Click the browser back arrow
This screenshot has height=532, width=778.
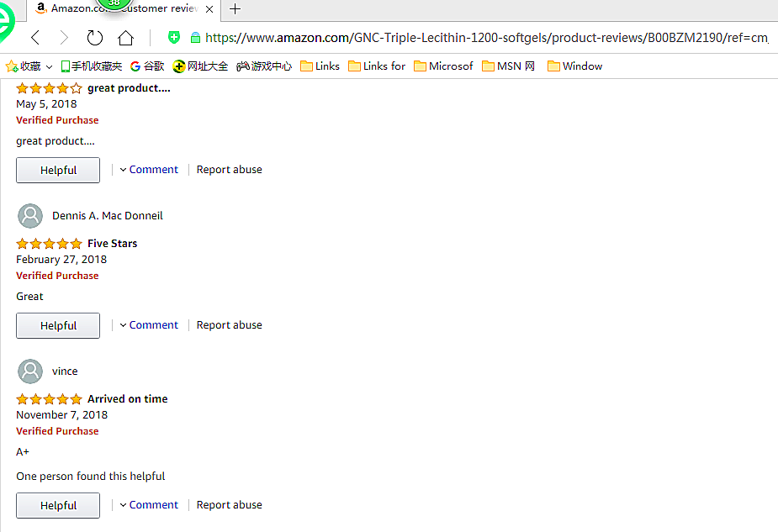[35, 37]
